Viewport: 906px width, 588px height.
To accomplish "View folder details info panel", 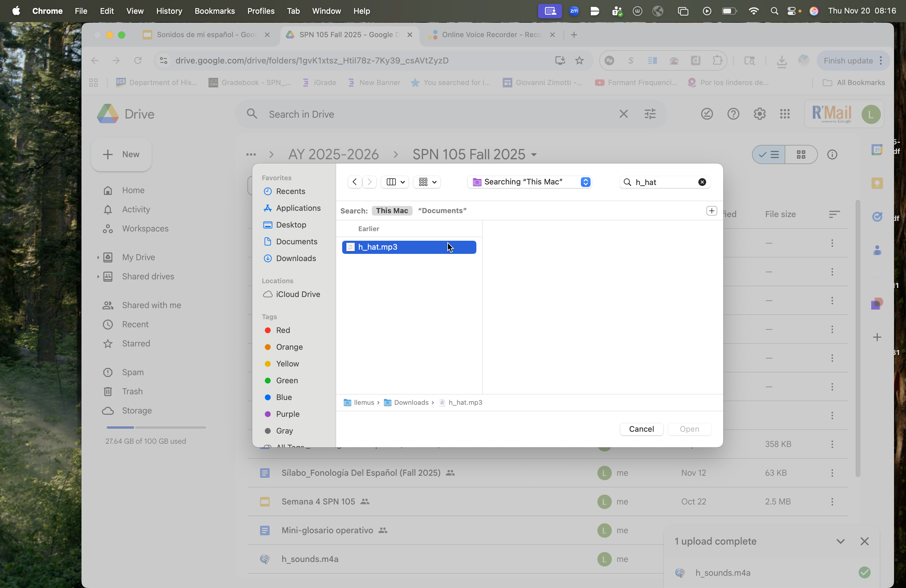I will point(832,154).
